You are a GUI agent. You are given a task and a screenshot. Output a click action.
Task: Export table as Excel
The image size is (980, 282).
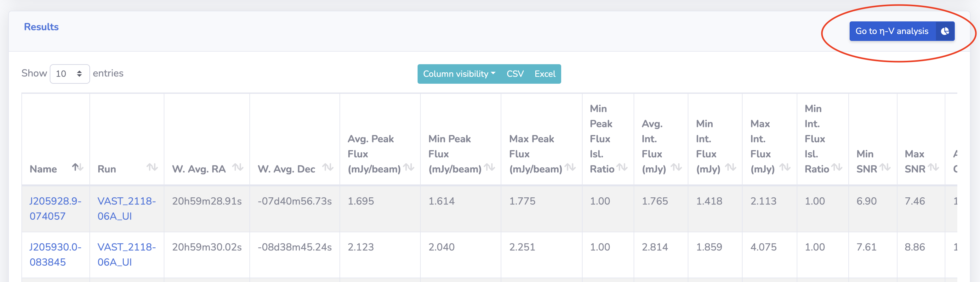pos(545,74)
